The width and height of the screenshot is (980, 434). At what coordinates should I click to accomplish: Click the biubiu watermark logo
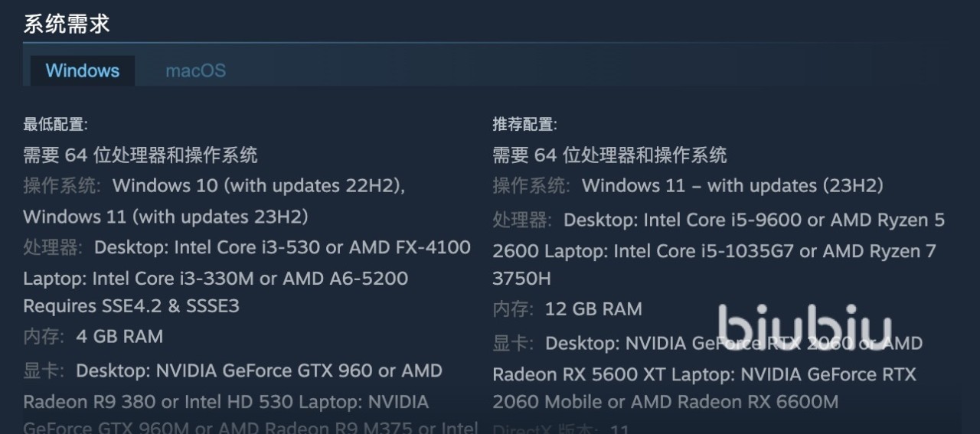[x=804, y=325]
